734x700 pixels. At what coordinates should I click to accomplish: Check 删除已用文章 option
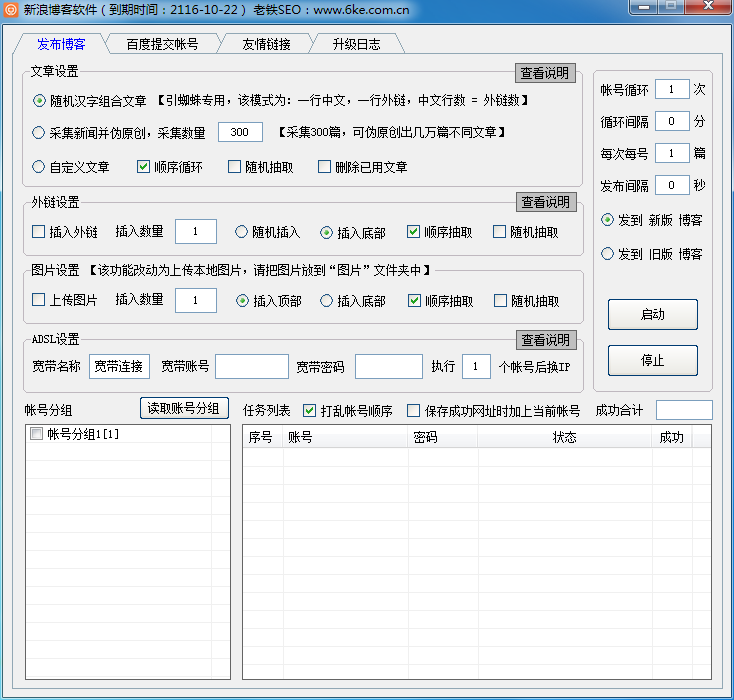(x=325, y=167)
